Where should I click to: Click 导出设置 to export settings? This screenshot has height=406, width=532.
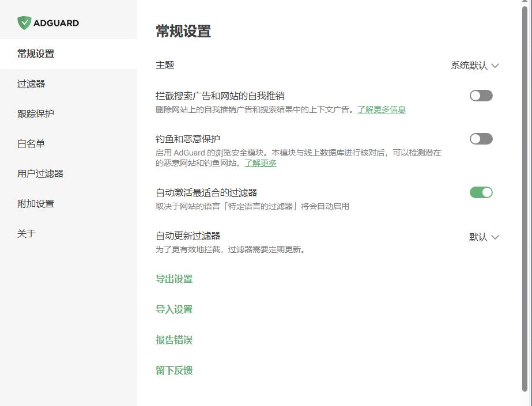tap(174, 279)
